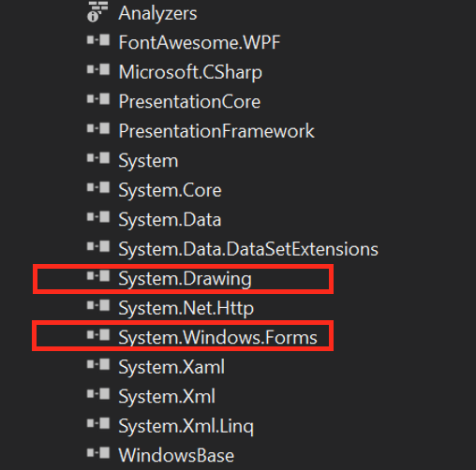Click the Microsoft.CSharp reference icon
The image size is (476, 470).
tap(98, 70)
